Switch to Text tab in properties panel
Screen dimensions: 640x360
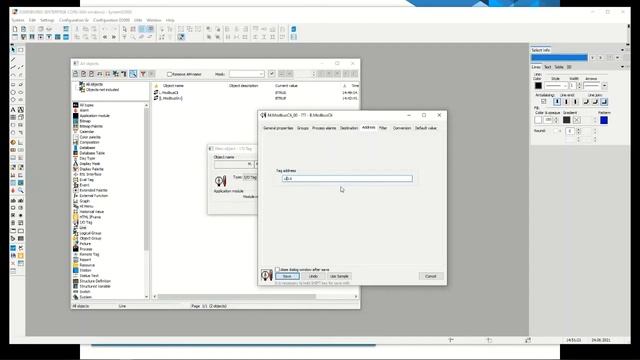coord(547,67)
